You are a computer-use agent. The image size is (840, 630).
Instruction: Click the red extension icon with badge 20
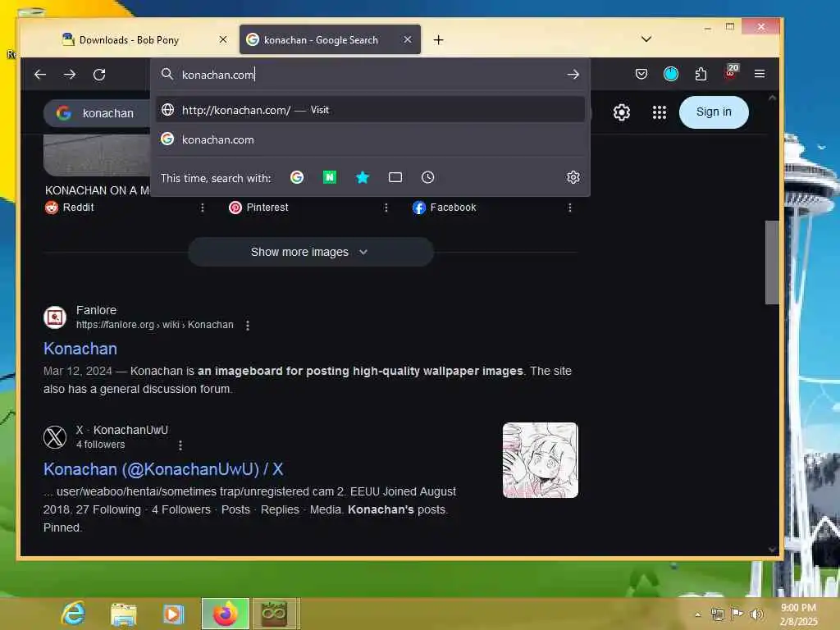(x=731, y=72)
